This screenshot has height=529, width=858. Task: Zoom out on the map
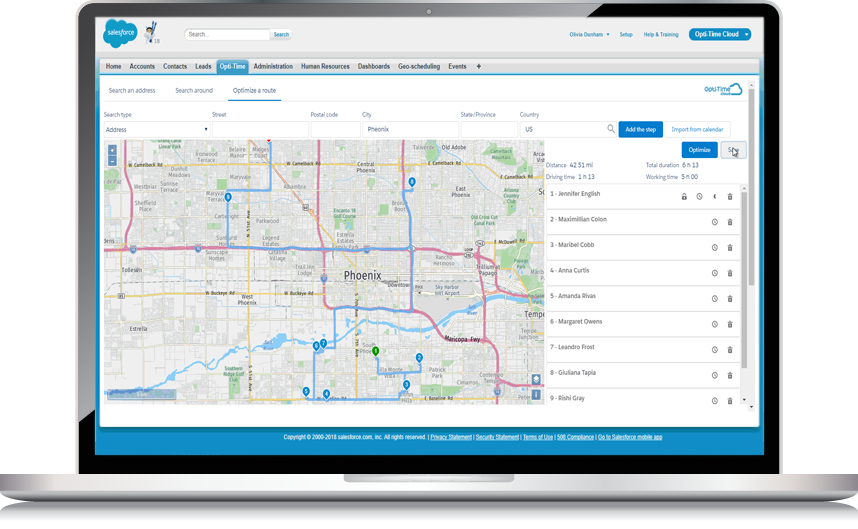[x=112, y=160]
